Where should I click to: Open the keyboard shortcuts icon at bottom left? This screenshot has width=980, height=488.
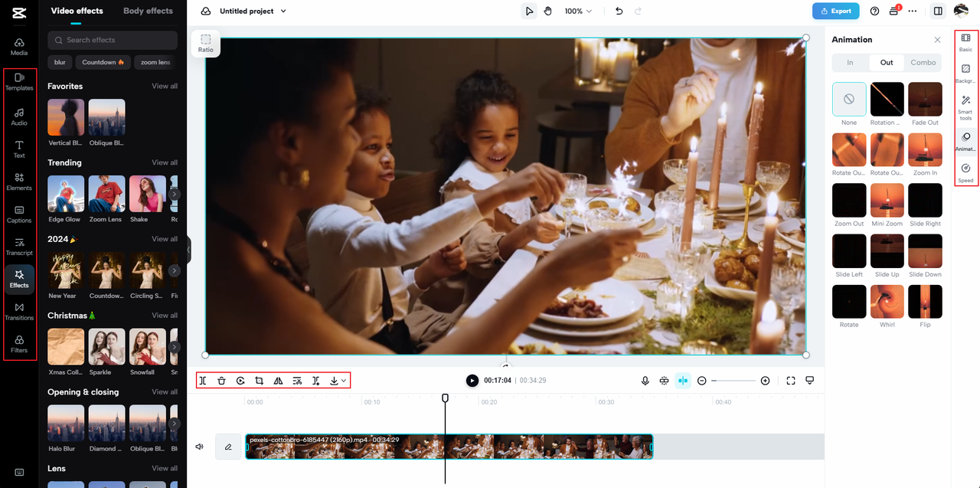click(19, 472)
